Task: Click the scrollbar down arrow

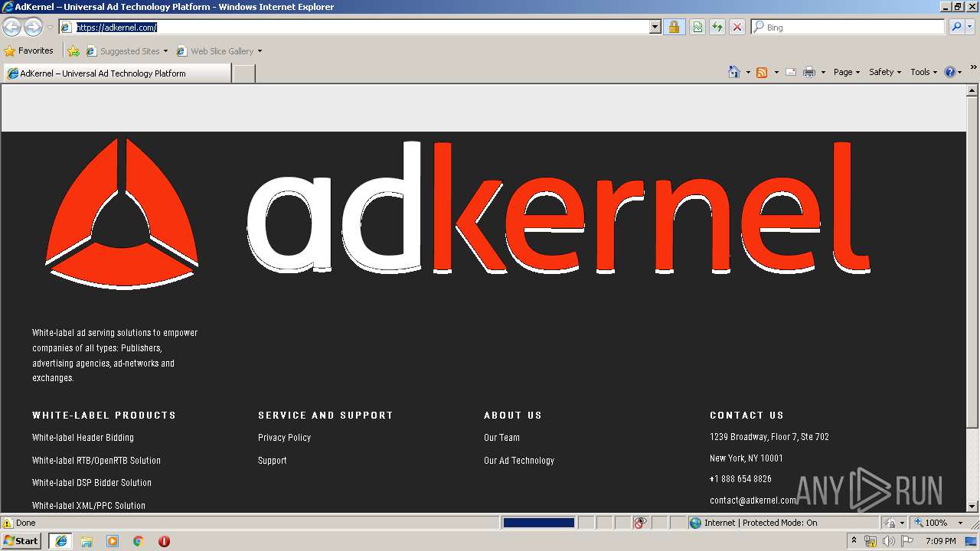Action: (x=972, y=506)
